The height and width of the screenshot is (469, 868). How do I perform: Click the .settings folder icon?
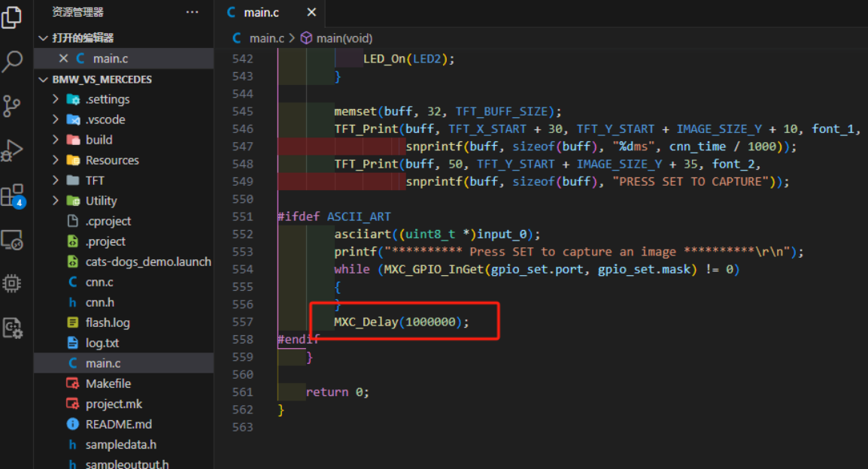pos(73,99)
